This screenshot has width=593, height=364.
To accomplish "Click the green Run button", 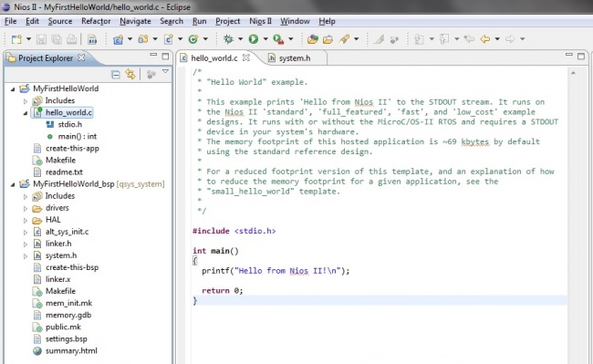I will point(254,39).
